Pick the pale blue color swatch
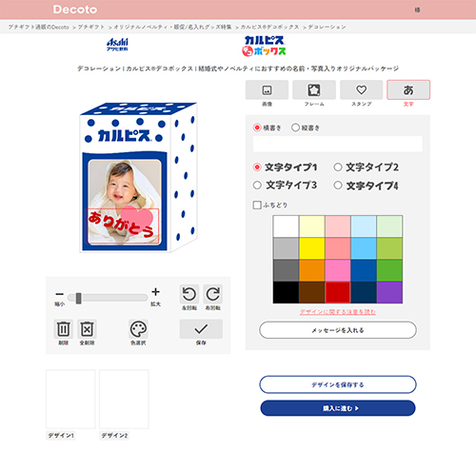 [364, 226]
